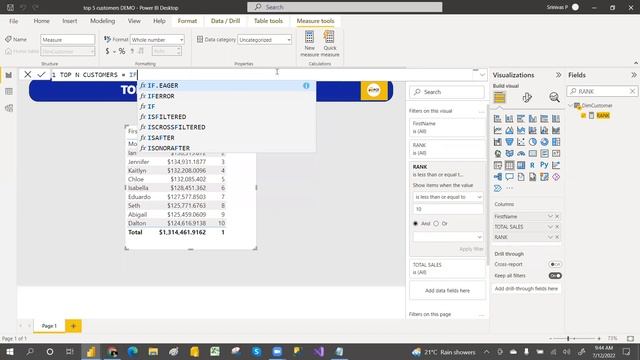
Task: Pick the donut chart visual
Action: (544, 142)
